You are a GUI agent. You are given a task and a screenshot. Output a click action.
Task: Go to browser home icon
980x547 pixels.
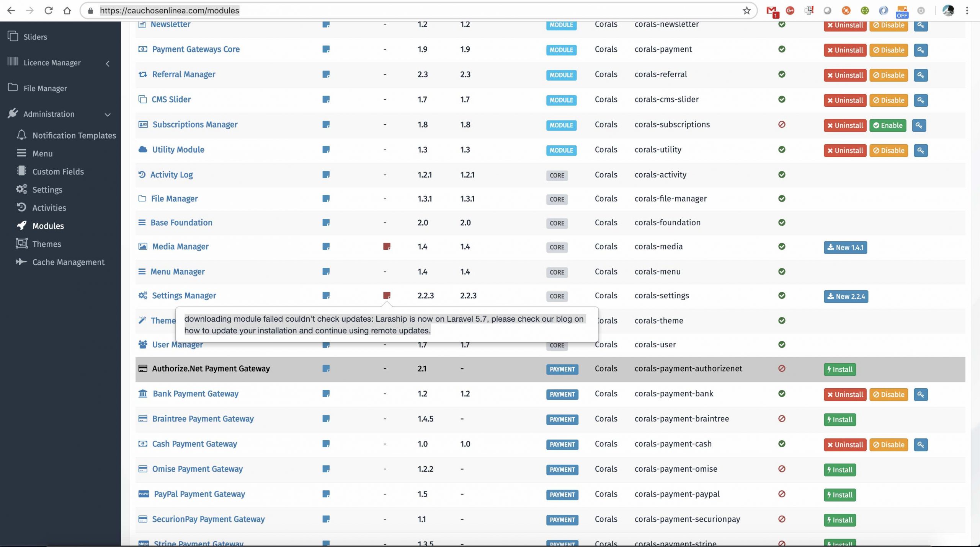point(67,10)
